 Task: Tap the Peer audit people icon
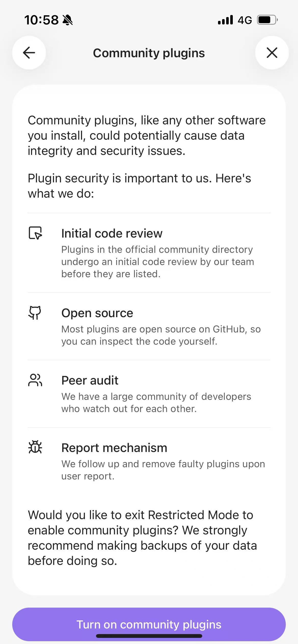35,380
